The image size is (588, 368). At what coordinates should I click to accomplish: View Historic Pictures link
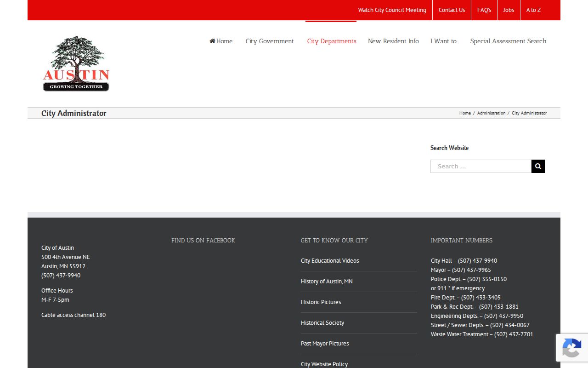(321, 302)
